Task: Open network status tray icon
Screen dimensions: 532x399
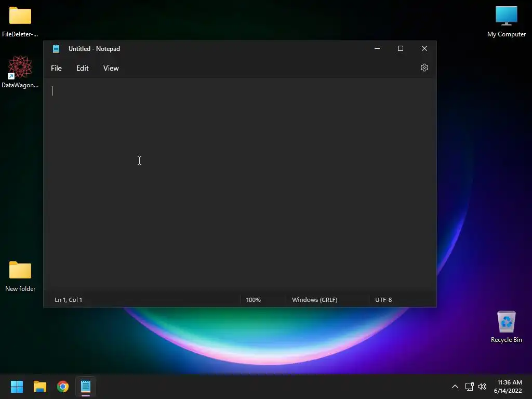Action: point(469,387)
